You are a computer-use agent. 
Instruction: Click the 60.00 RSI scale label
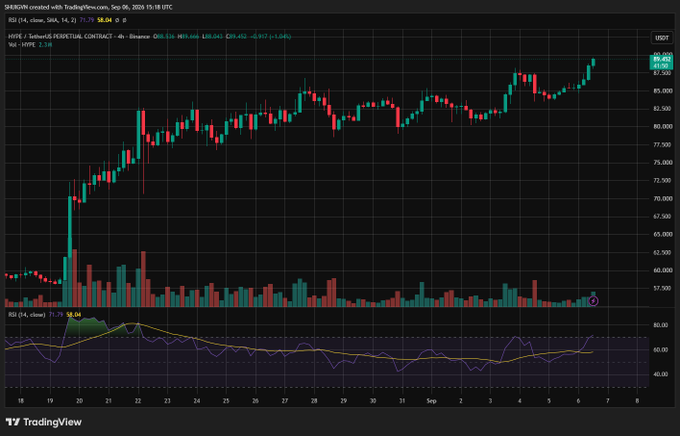661,350
